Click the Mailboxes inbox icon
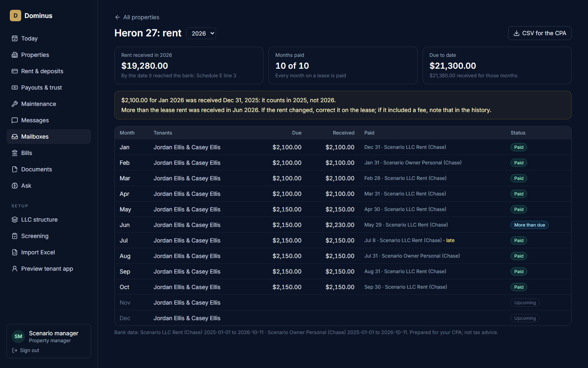 click(15, 137)
